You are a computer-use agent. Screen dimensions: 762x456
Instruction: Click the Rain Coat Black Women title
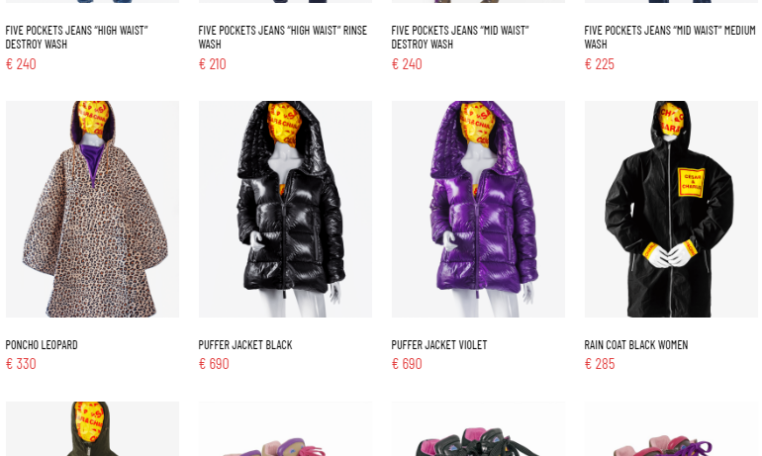coord(636,345)
